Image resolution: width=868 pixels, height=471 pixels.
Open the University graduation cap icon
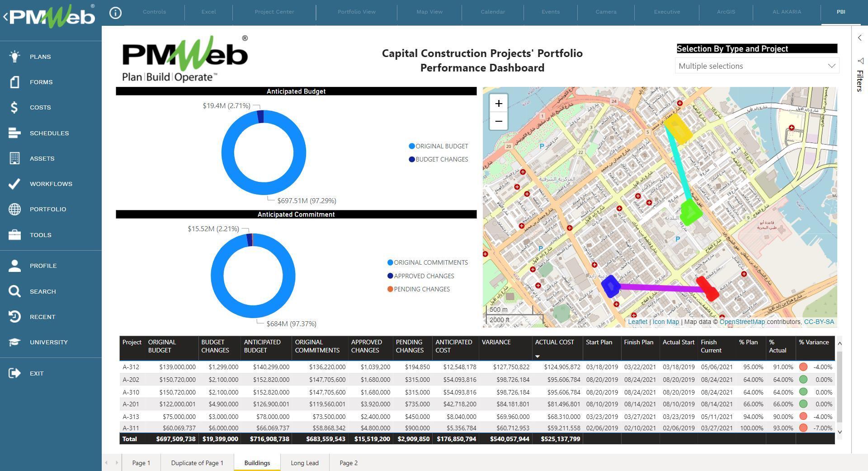click(x=14, y=342)
